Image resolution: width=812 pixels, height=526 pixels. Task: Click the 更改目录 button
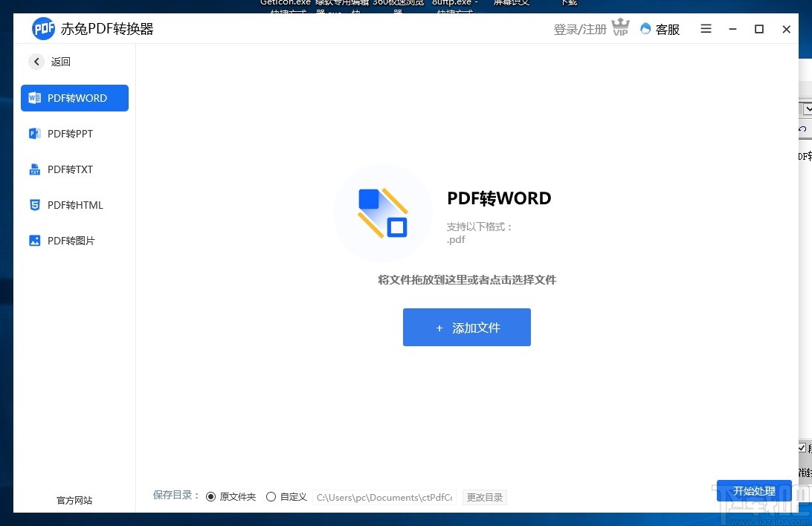point(484,497)
